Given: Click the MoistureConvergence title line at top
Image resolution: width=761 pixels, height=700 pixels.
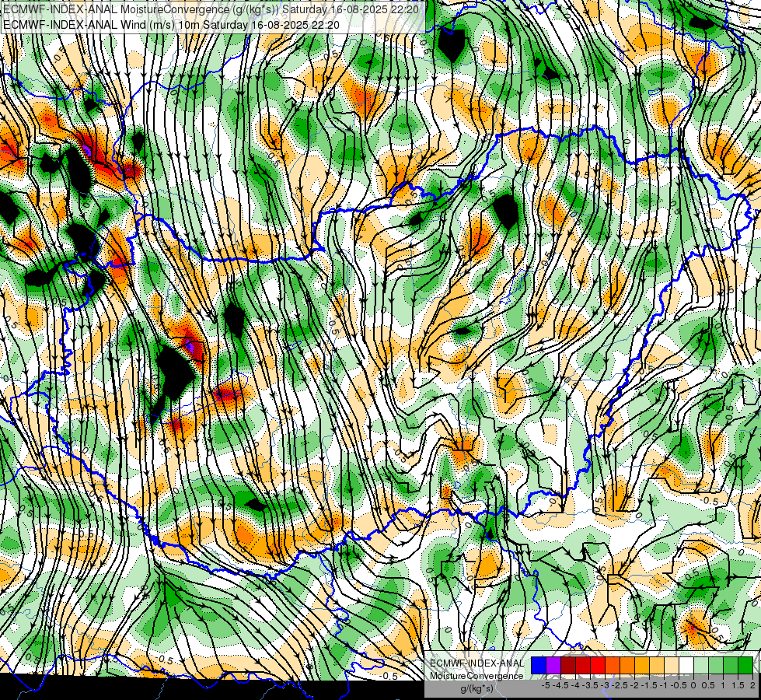Looking at the screenshot, I should (211, 9).
